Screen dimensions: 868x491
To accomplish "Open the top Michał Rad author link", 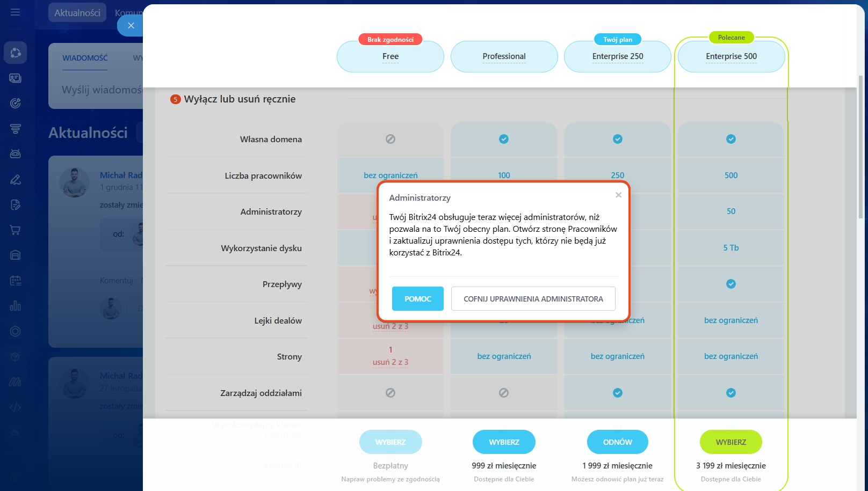I will pyautogui.click(x=121, y=175).
